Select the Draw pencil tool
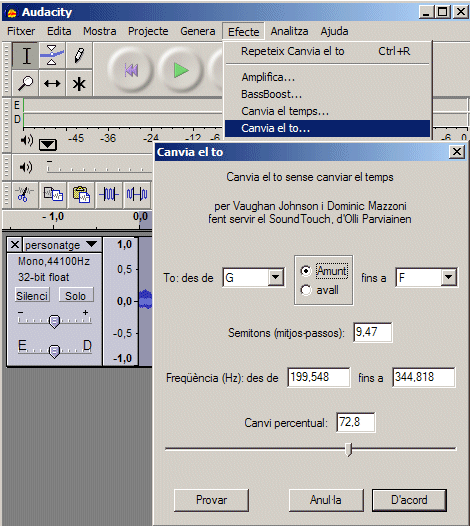470x526 pixels. tap(79, 55)
